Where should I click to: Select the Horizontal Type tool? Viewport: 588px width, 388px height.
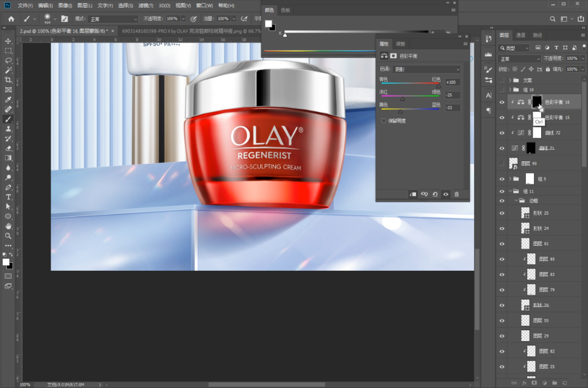[x=8, y=197]
